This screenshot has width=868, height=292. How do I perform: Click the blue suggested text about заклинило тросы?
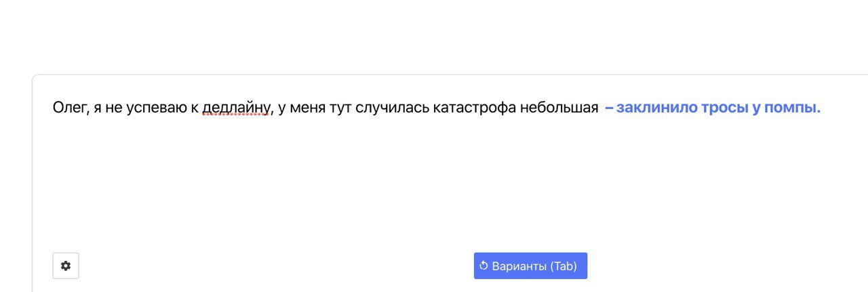pos(713,108)
